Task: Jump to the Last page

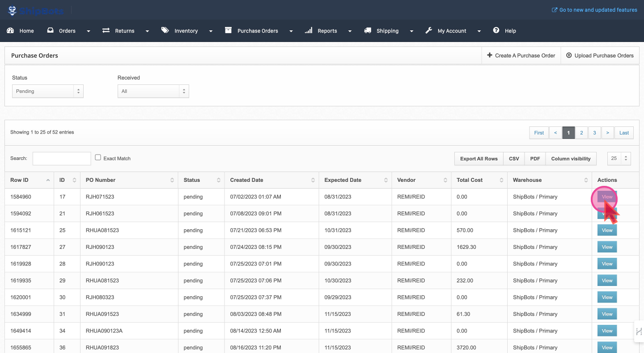Action: tap(624, 133)
